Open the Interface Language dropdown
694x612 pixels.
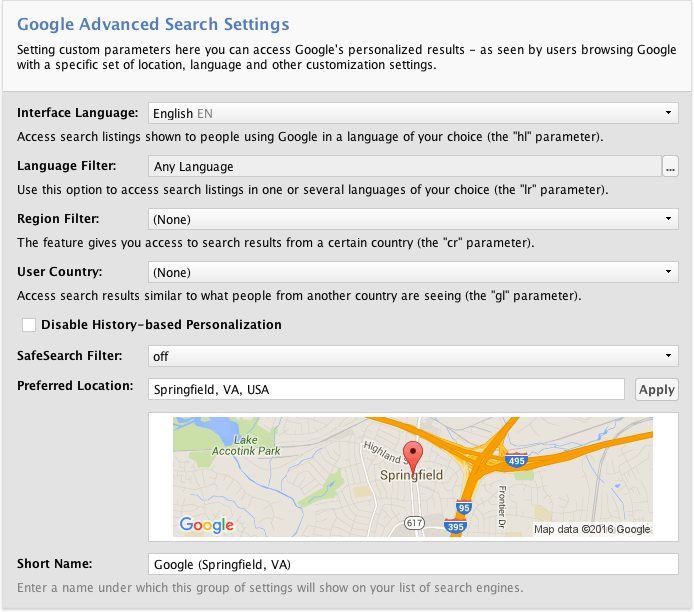click(413, 113)
